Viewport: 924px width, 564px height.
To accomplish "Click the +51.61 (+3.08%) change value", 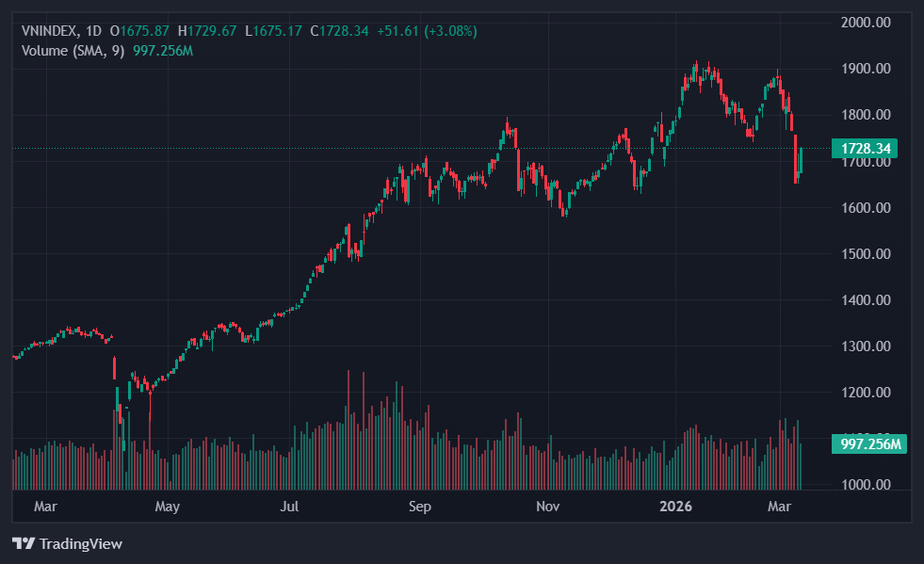I will tap(427, 31).
